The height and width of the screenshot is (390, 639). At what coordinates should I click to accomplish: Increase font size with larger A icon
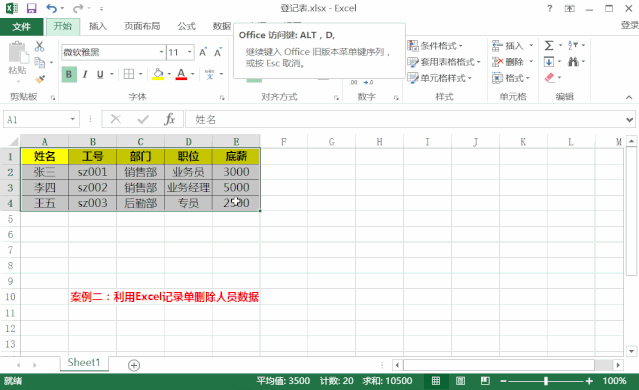203,52
